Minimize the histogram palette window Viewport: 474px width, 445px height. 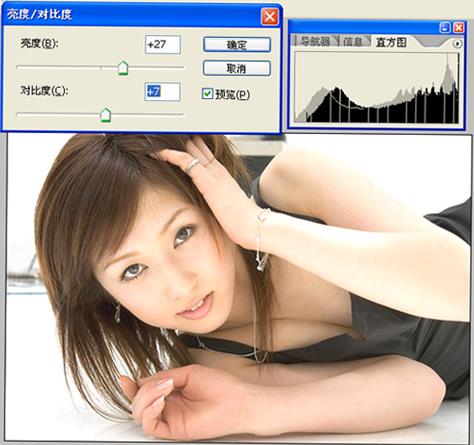tap(445, 27)
